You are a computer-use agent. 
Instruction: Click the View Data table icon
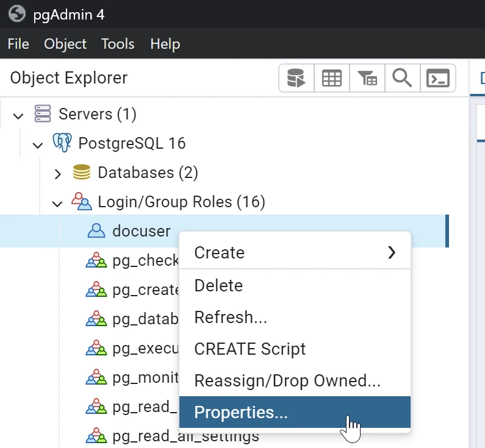[x=332, y=79]
